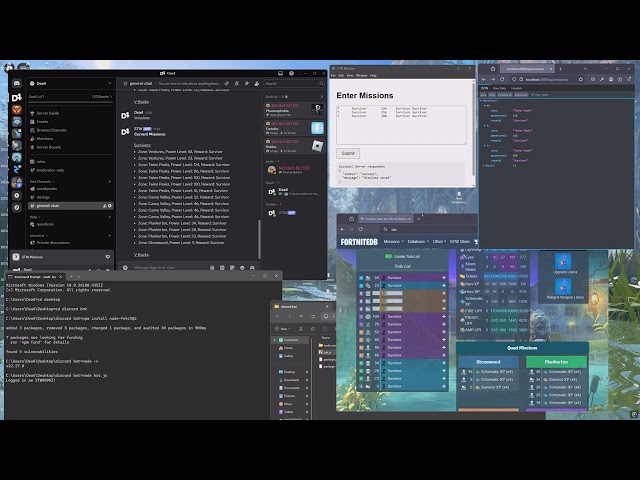Open the Database dropdown in FortniteDB navbar
Screen dimensions: 640x480
[x=418, y=242]
